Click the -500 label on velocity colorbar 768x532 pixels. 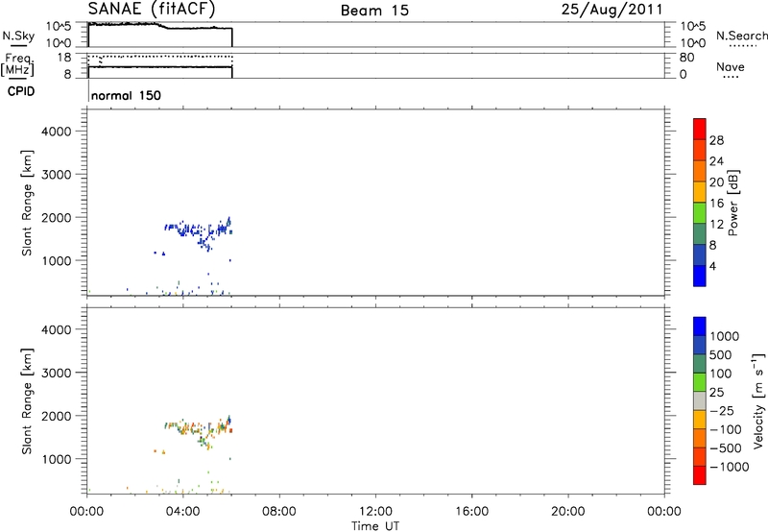726,448
